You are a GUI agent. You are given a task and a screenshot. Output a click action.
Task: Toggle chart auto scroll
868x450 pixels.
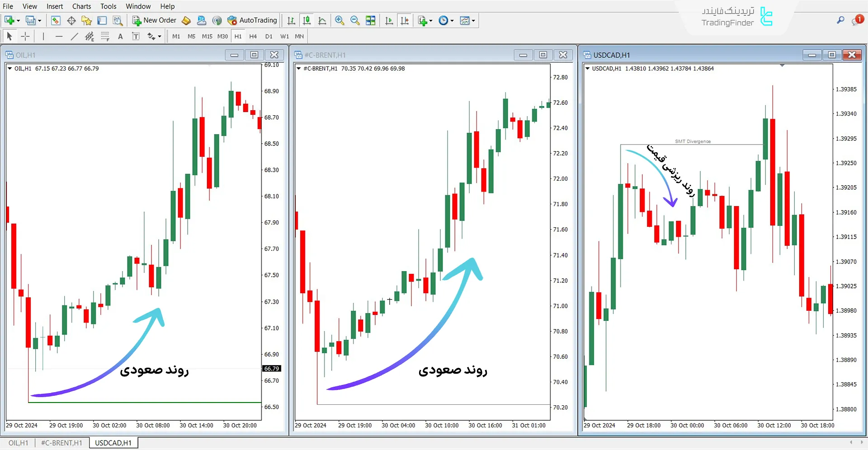389,20
